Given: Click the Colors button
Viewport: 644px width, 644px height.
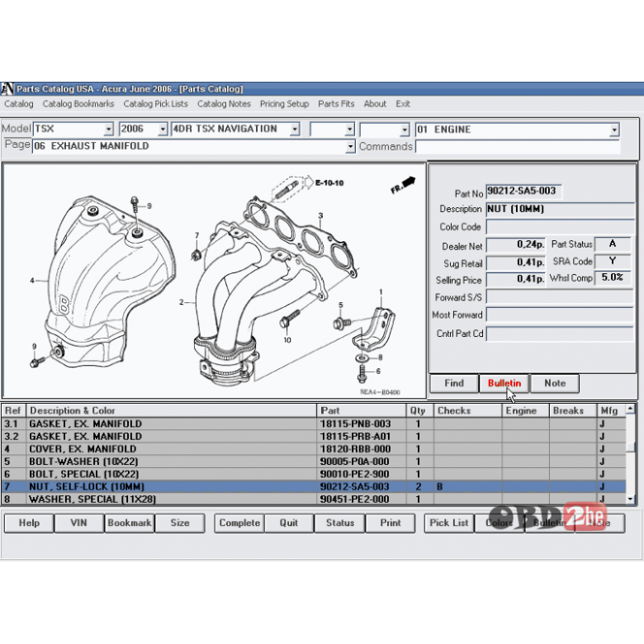Looking at the screenshot, I should click(499, 523).
